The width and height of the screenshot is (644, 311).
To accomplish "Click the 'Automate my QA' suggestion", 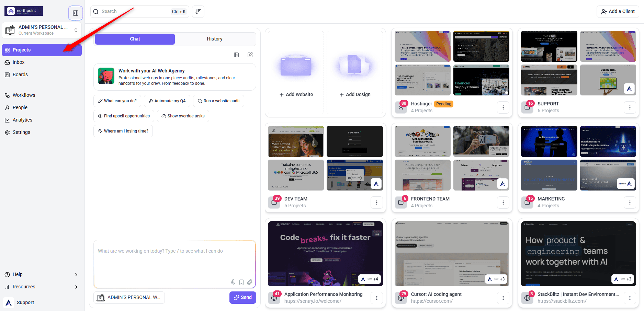I will coord(167,101).
